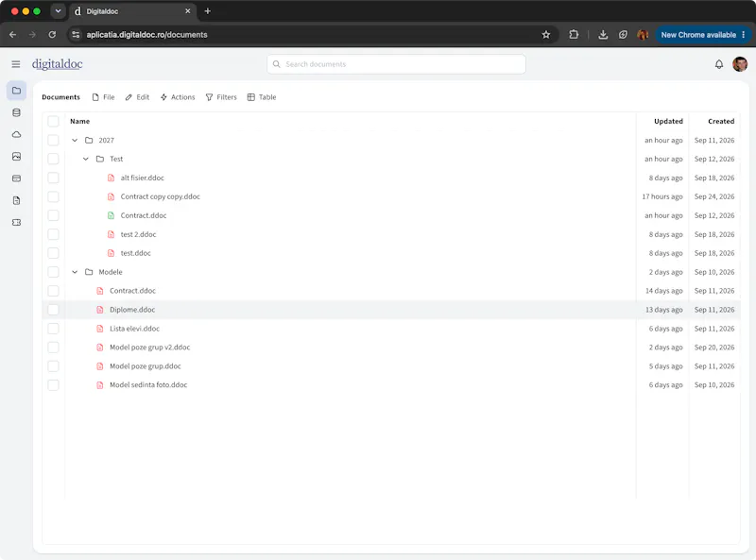Image resolution: width=756 pixels, height=560 pixels.
Task: Check the box for the Test folder
Action: pyautogui.click(x=53, y=159)
